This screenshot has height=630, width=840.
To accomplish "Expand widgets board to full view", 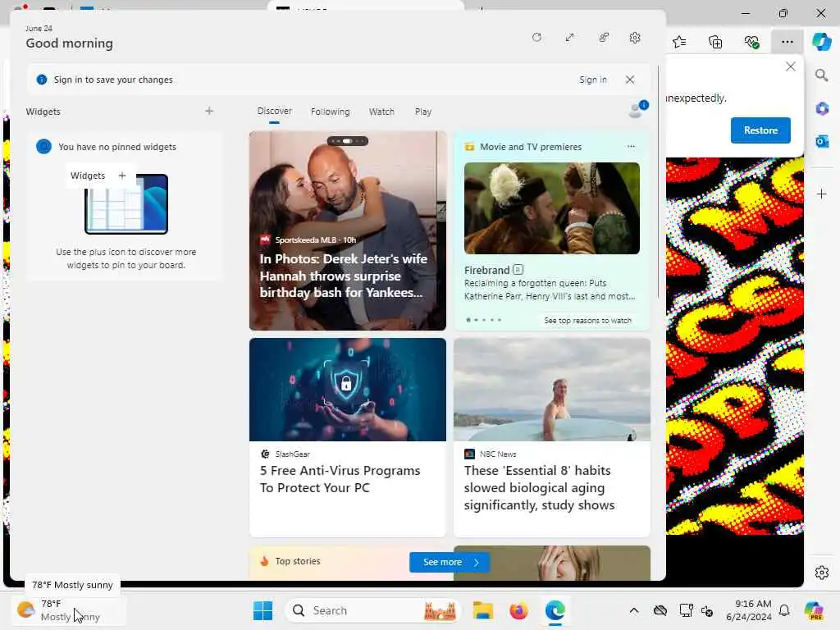I will coord(570,38).
